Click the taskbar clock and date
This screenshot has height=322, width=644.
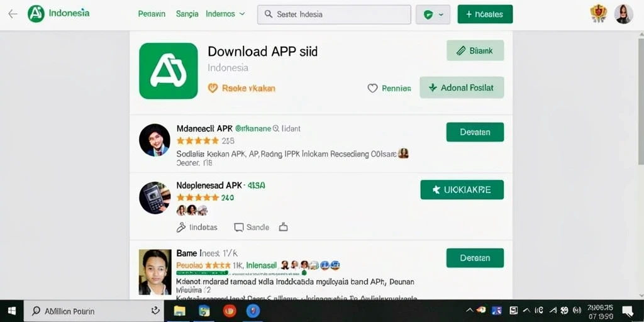[600, 312]
